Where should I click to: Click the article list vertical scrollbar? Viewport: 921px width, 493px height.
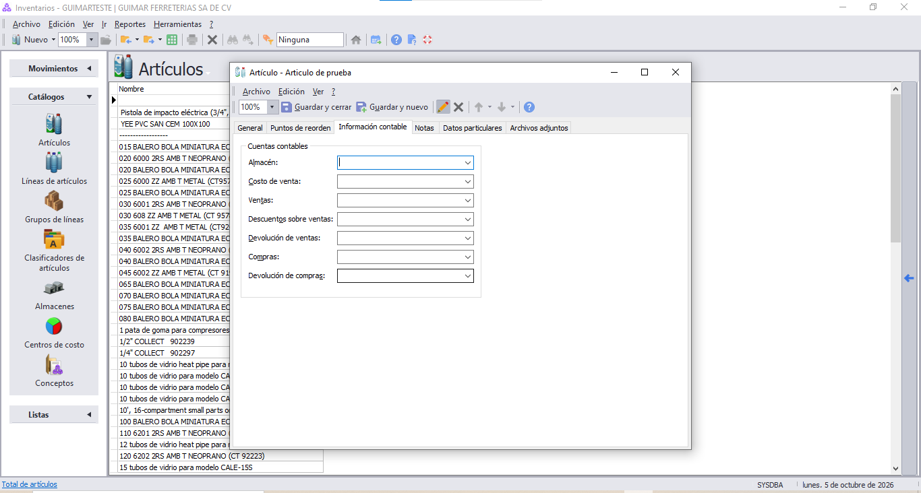coord(895,278)
